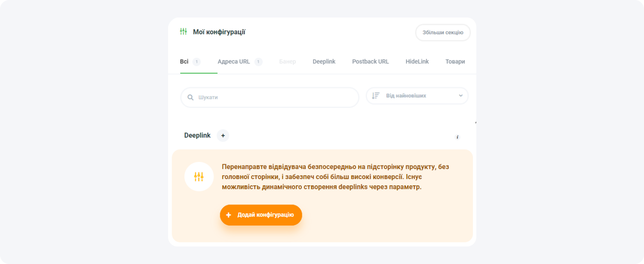Open the Від найновіших sort dropdown
Viewport: 644px width, 264px height.
coord(417,96)
